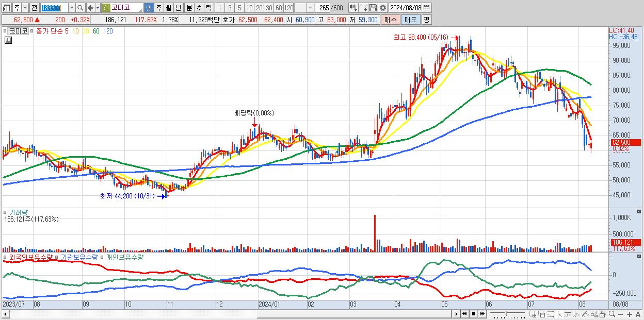Screen dimensions: 644x320
Task: Toggle the small square beside 종가 단순
Action: [x=33, y=31]
